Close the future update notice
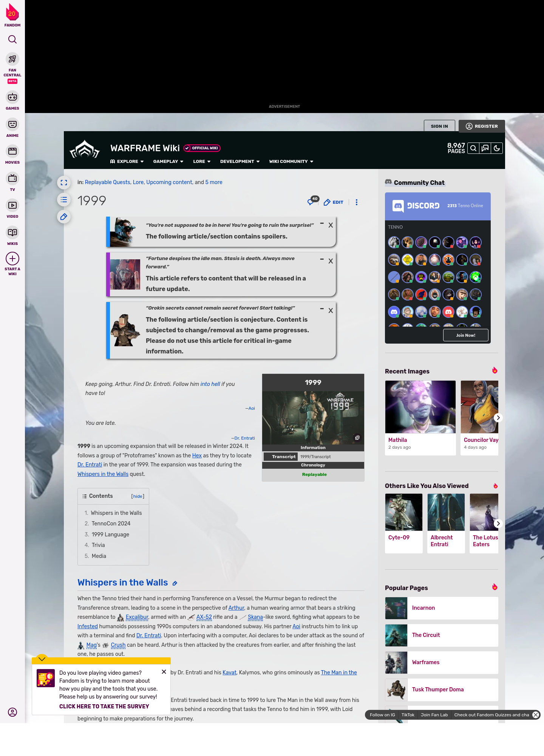Image resolution: width=544 pixels, height=756 pixels. point(331,261)
